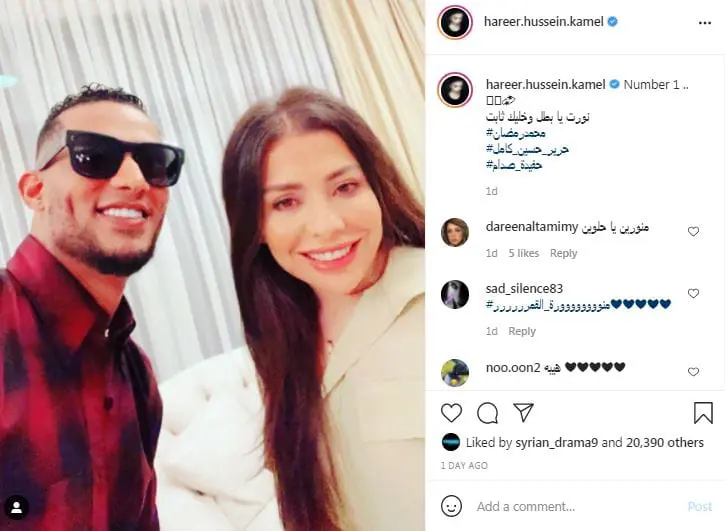Open the comment bubble icon
The width and height of the screenshot is (725, 531).
point(487,413)
